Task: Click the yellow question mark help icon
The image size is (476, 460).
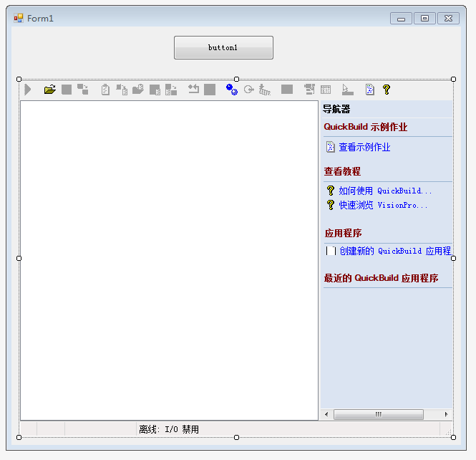Action: pos(387,90)
